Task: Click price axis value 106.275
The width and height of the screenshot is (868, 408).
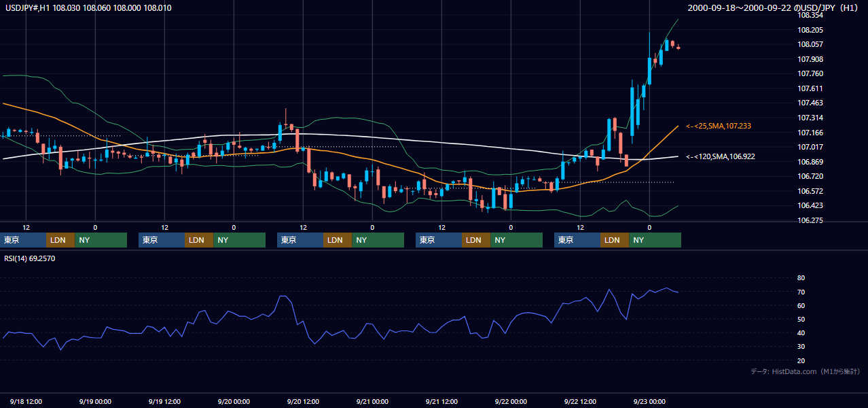Action: click(811, 220)
